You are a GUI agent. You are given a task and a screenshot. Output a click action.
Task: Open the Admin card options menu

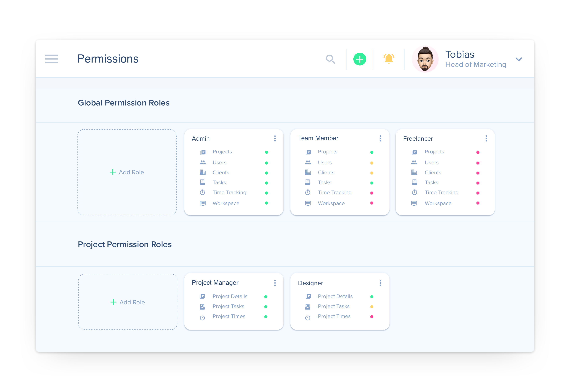275,138
